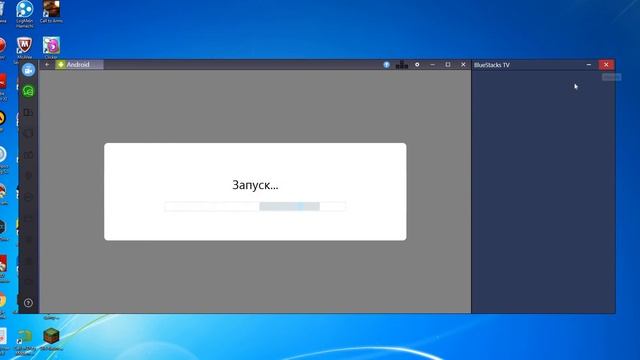Open BlueStacks settings gear icon
640x360 pixels.
(x=417, y=64)
